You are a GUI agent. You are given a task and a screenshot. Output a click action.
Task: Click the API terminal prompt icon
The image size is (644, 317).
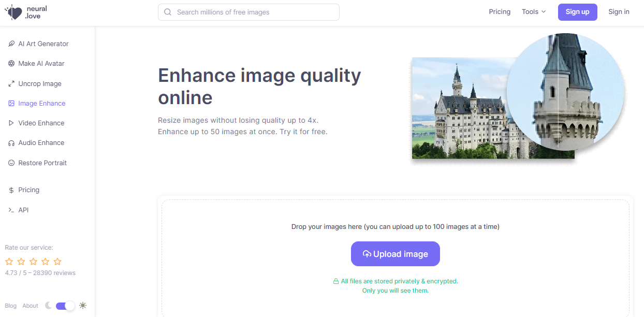[x=11, y=210]
